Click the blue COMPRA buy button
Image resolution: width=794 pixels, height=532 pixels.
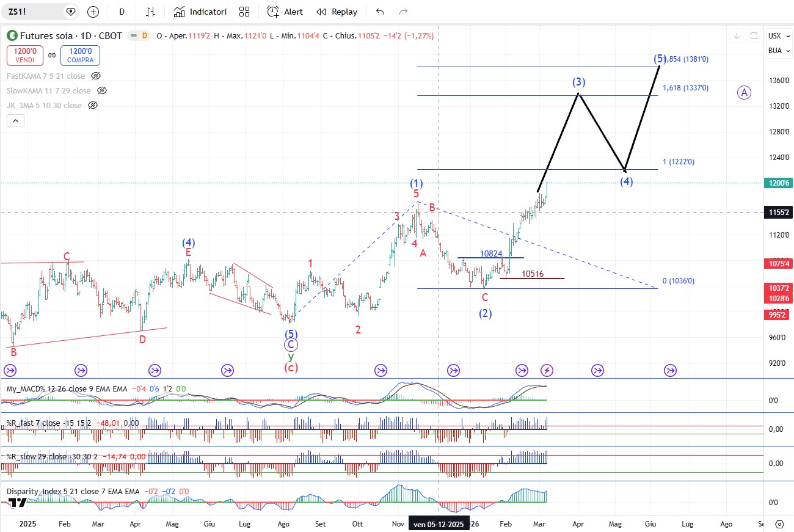[x=81, y=56]
